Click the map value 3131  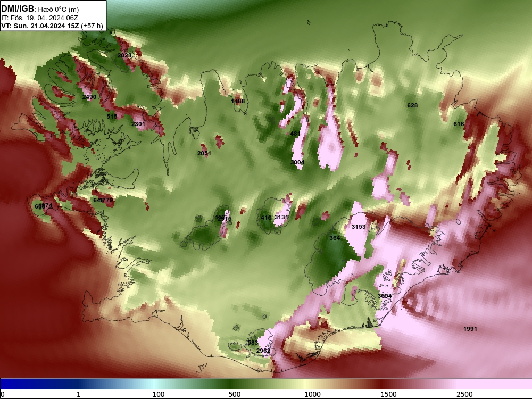(x=281, y=217)
